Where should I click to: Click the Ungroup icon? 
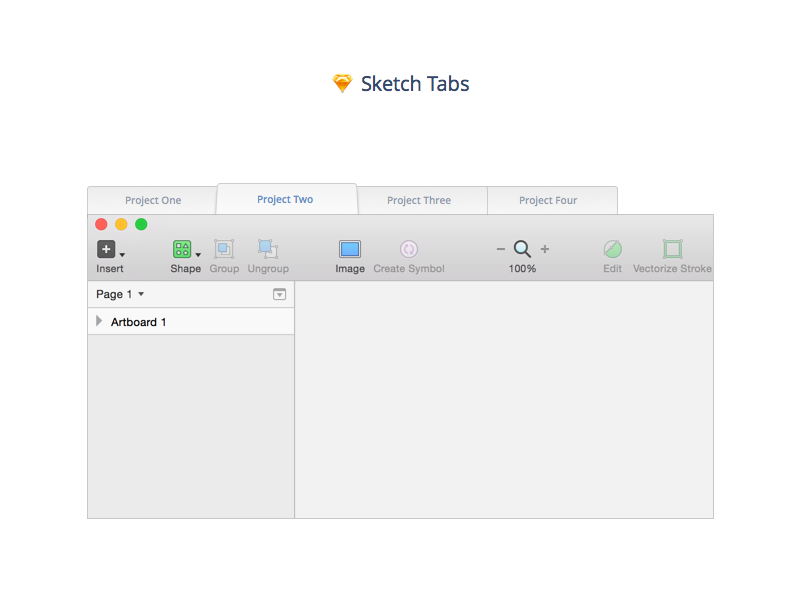click(x=267, y=250)
